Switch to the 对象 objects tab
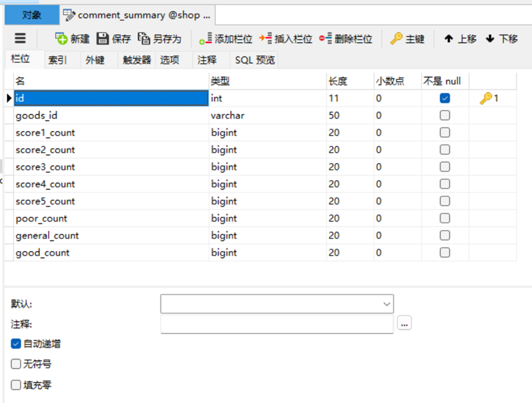This screenshot has height=403, width=532. 32,15
